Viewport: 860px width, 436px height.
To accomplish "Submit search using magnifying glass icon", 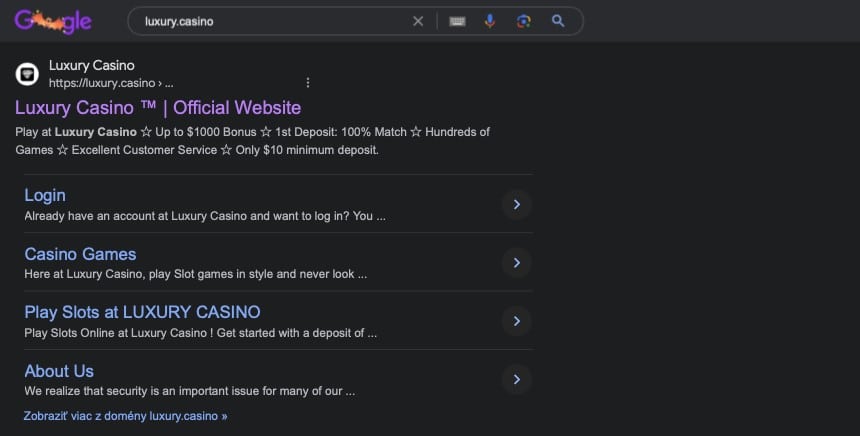I will (558, 21).
